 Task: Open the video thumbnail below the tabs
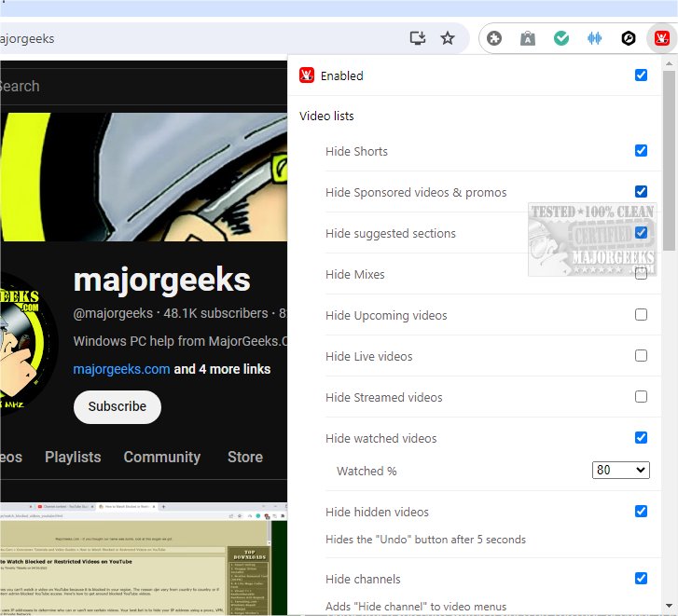(x=143, y=559)
